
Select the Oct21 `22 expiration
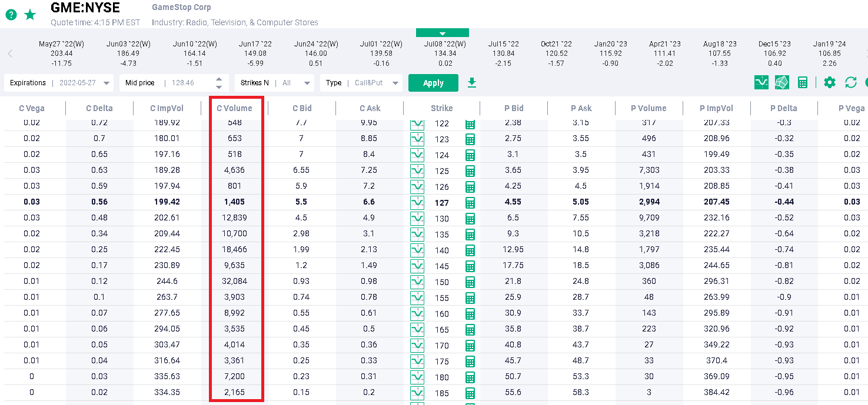(x=556, y=53)
